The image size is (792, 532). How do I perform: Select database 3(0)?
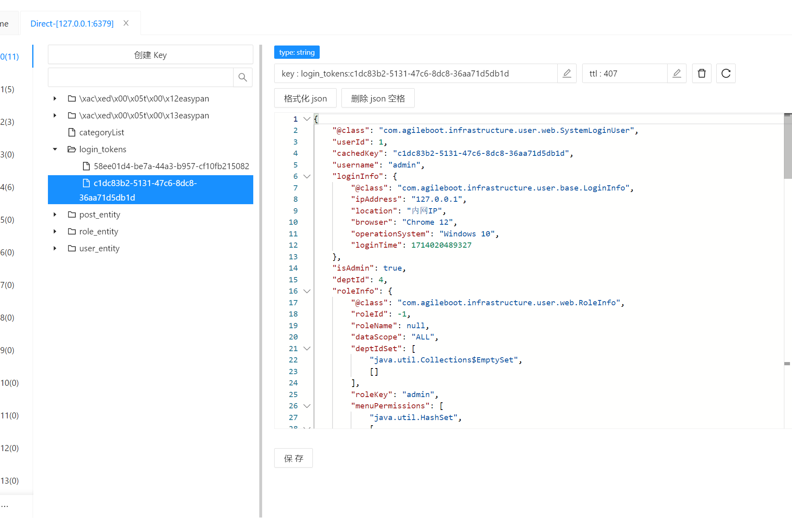(x=7, y=154)
